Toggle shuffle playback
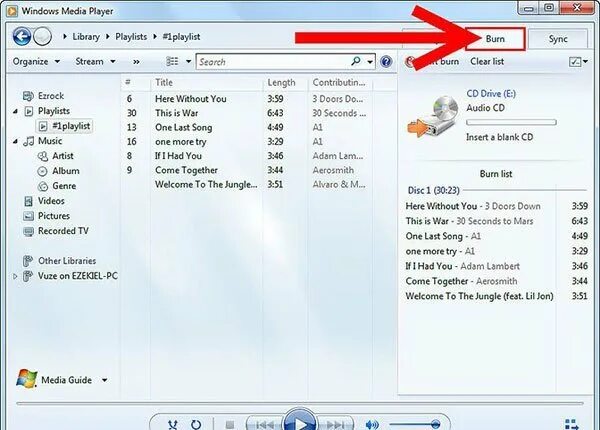This screenshot has width=600, height=430. point(173,424)
